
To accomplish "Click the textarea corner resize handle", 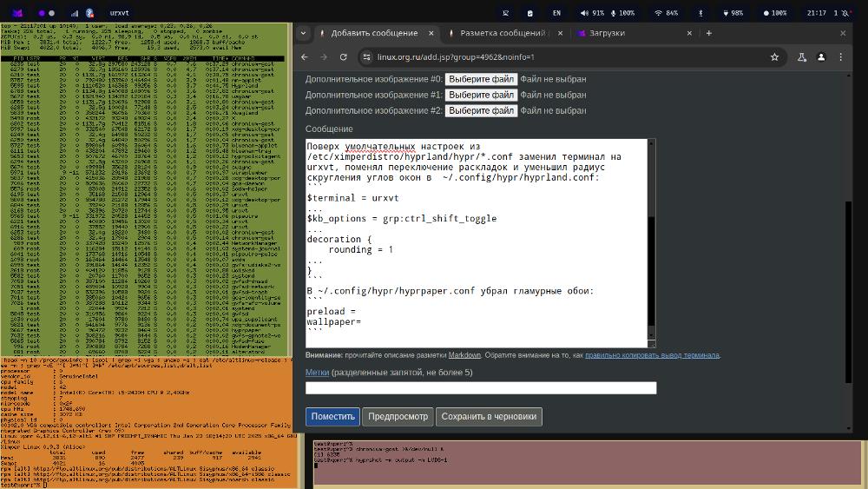I will (x=651, y=344).
